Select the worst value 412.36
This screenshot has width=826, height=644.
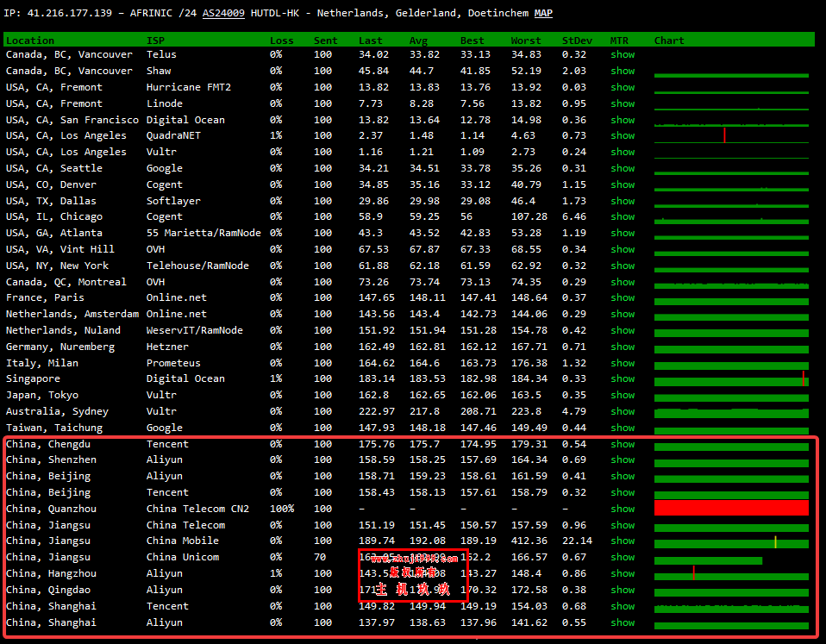click(x=529, y=541)
